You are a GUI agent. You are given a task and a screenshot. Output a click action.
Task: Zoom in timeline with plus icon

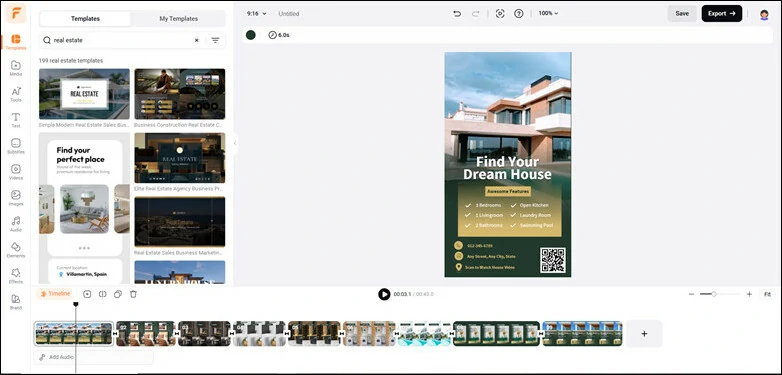click(x=749, y=294)
